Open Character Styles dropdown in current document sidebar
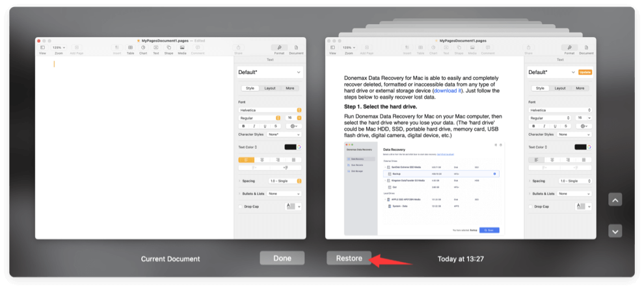 pos(284,135)
